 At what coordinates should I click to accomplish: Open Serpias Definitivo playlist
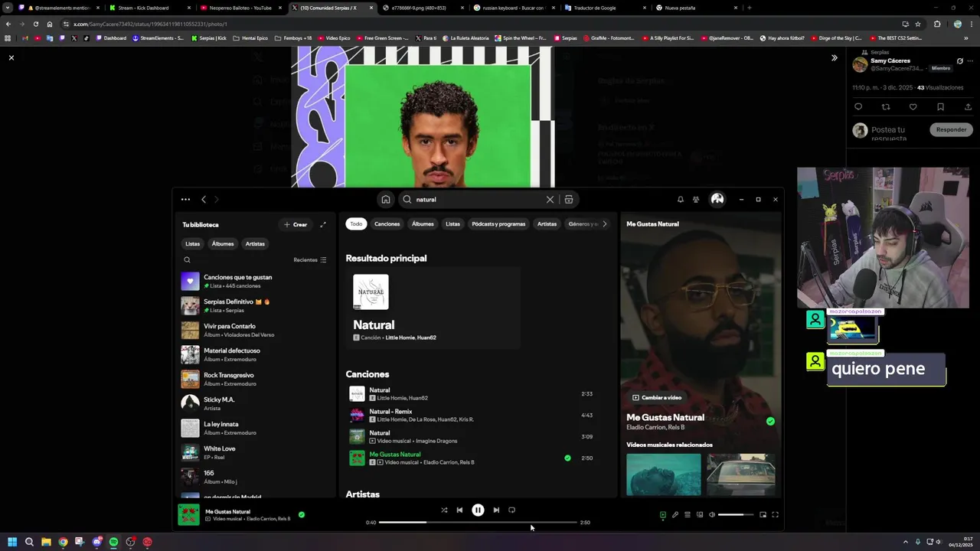point(256,305)
